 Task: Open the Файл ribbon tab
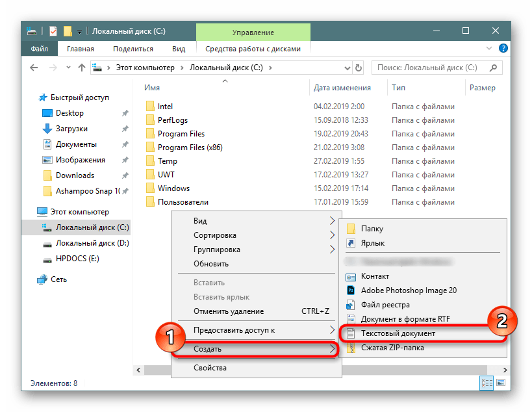(39, 49)
